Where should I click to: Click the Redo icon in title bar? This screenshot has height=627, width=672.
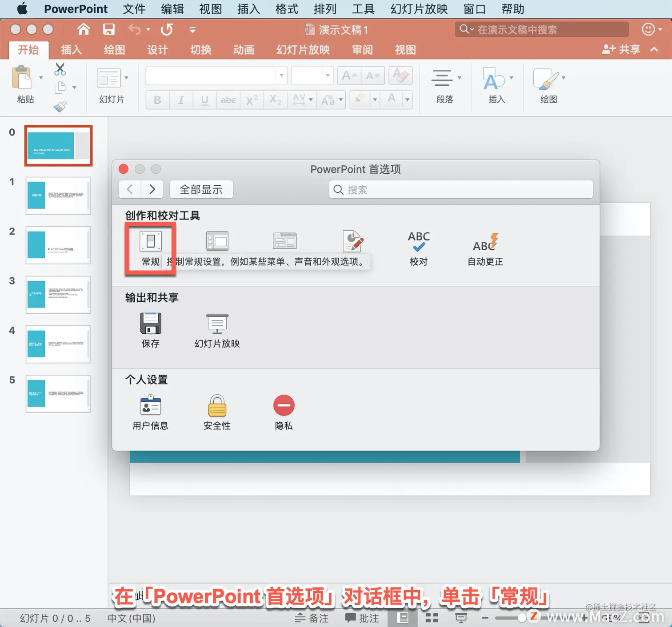pyautogui.click(x=167, y=30)
